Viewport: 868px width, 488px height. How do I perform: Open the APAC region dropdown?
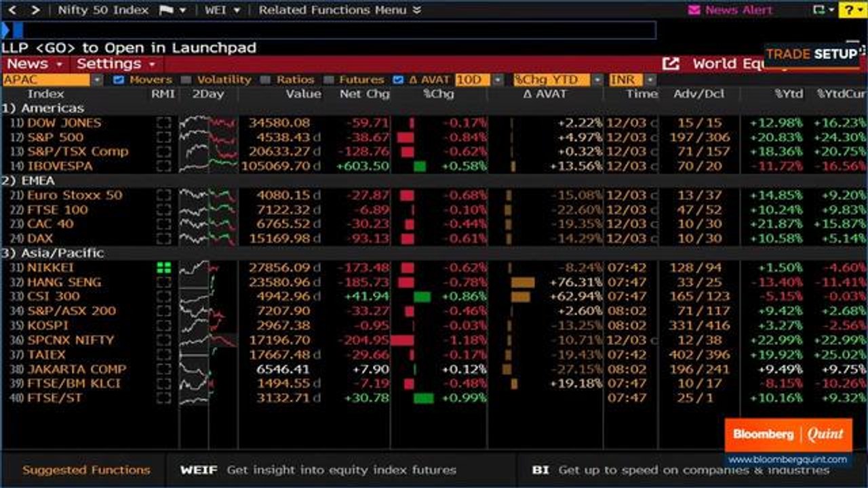pos(97,80)
